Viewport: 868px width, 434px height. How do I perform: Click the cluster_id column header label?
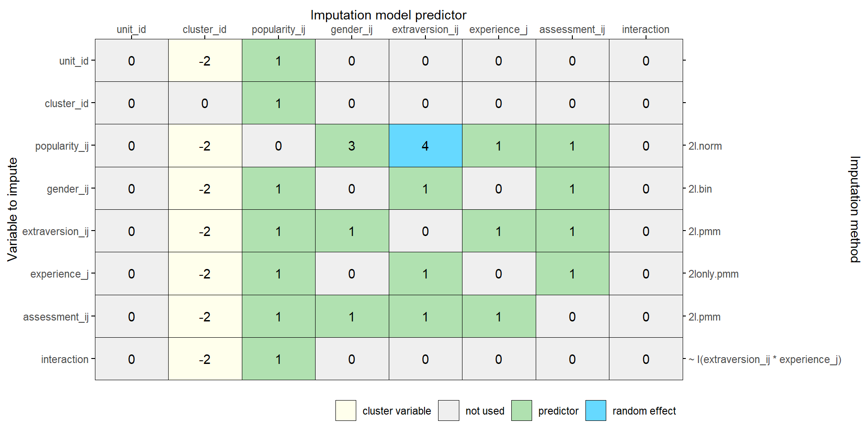[x=204, y=29]
